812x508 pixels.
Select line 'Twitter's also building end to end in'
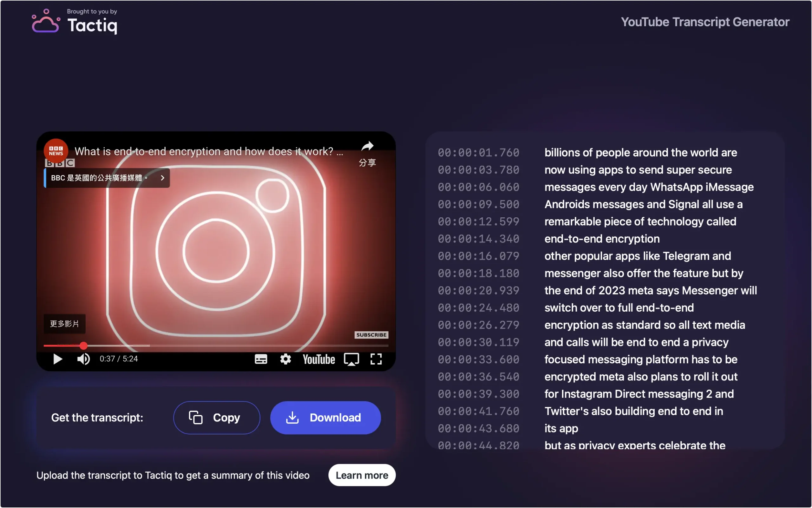(x=634, y=411)
